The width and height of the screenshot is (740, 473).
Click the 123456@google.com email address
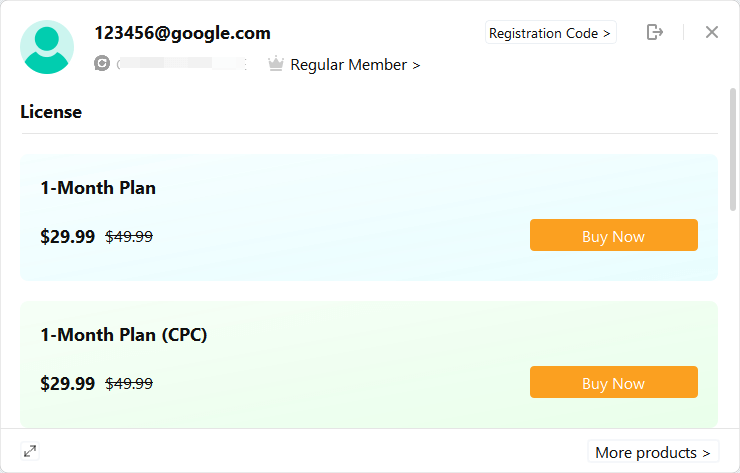click(x=183, y=33)
